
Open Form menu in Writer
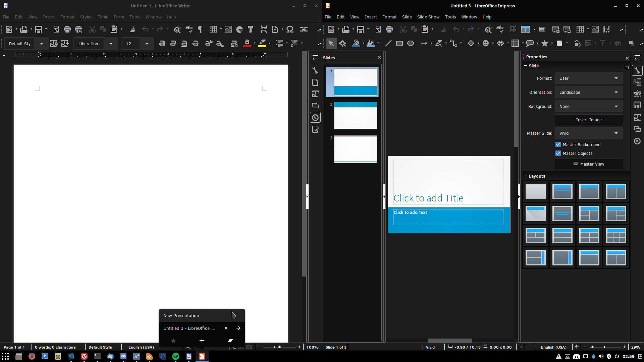click(119, 17)
